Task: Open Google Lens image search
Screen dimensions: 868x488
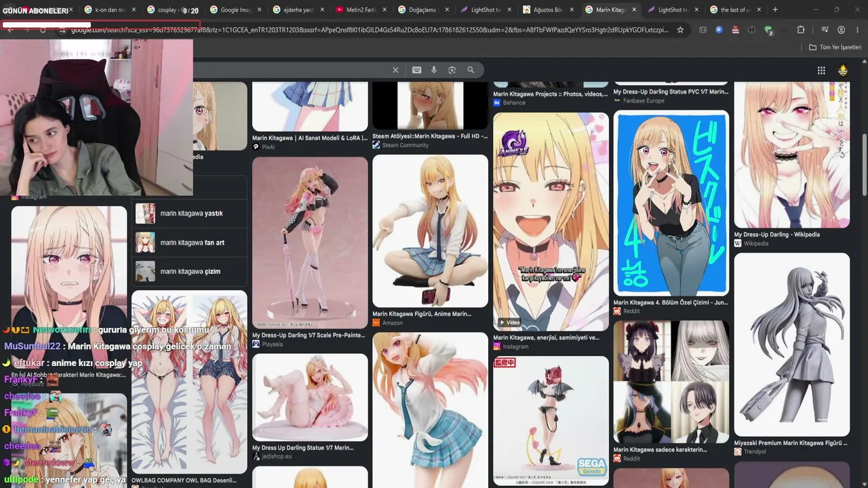Action: [x=452, y=70]
